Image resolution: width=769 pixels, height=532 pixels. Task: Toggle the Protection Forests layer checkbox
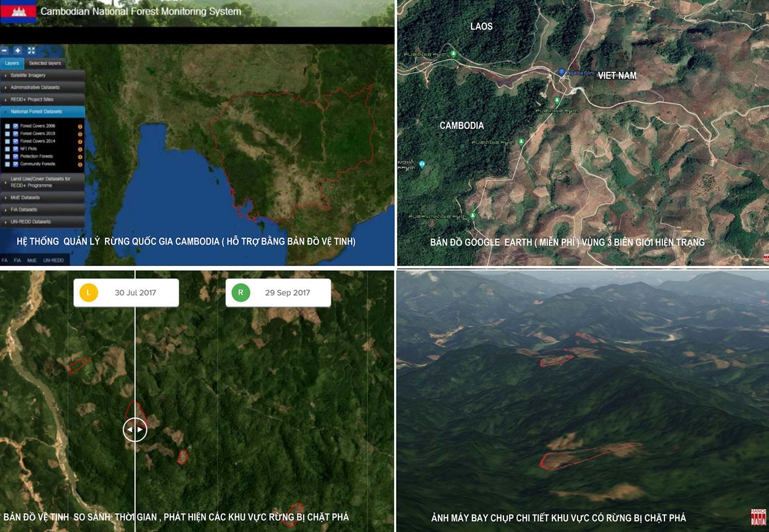click(x=16, y=157)
